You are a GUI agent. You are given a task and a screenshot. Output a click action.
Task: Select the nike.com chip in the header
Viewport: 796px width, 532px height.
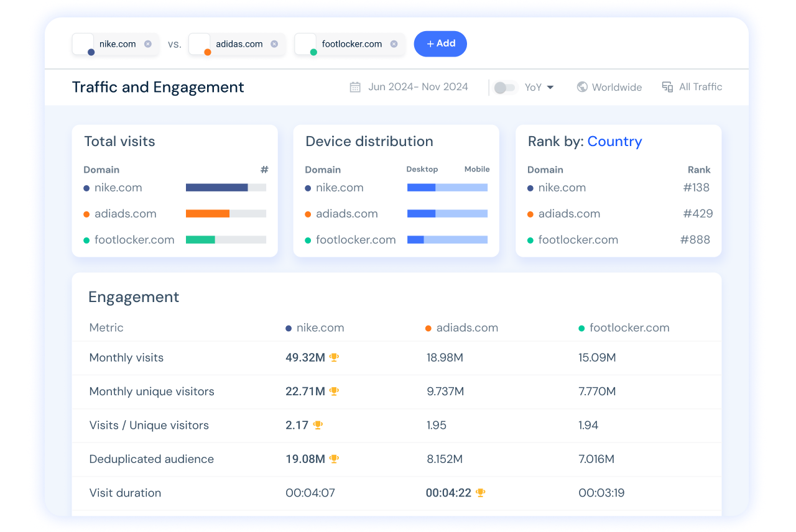tap(115, 44)
